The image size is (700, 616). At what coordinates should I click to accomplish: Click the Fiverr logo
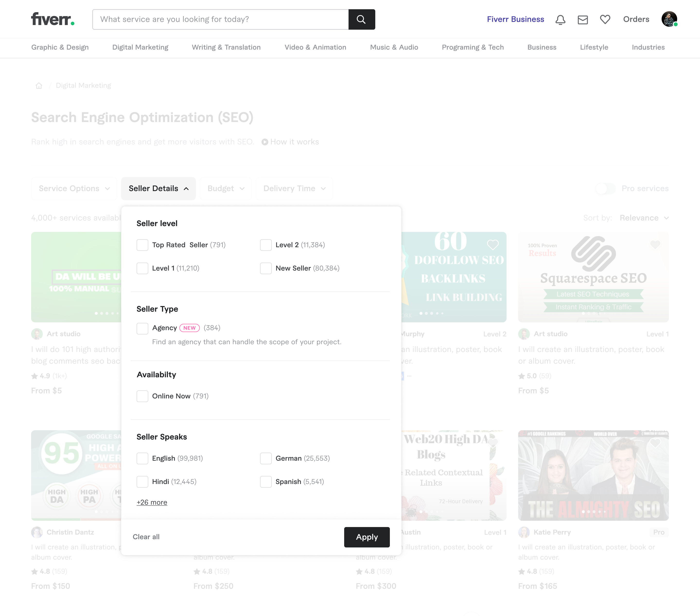53,19
